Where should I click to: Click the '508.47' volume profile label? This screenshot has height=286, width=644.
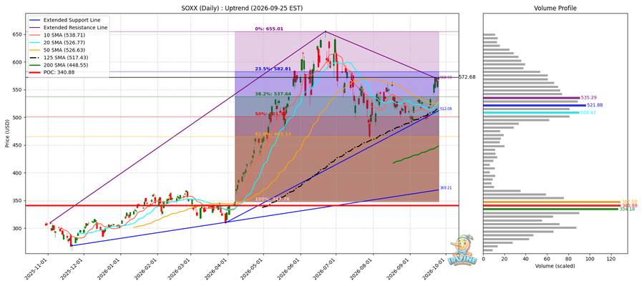[587, 112]
